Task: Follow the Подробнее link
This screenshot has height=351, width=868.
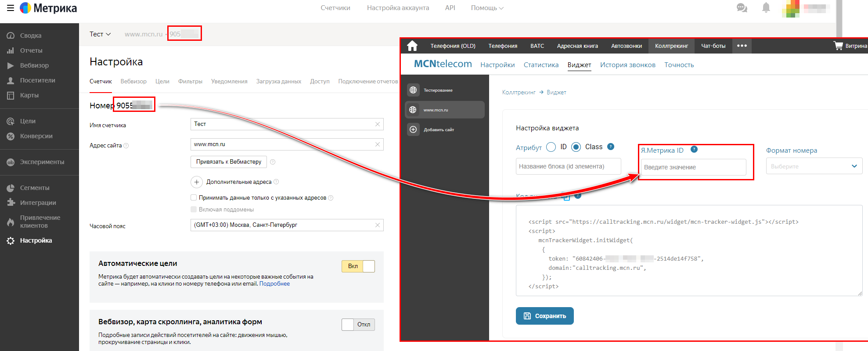Action: (274, 283)
